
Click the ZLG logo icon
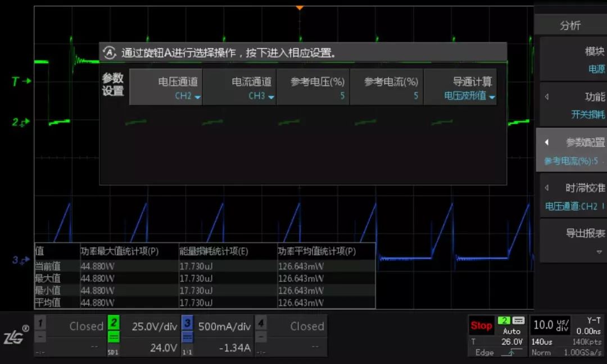16,335
